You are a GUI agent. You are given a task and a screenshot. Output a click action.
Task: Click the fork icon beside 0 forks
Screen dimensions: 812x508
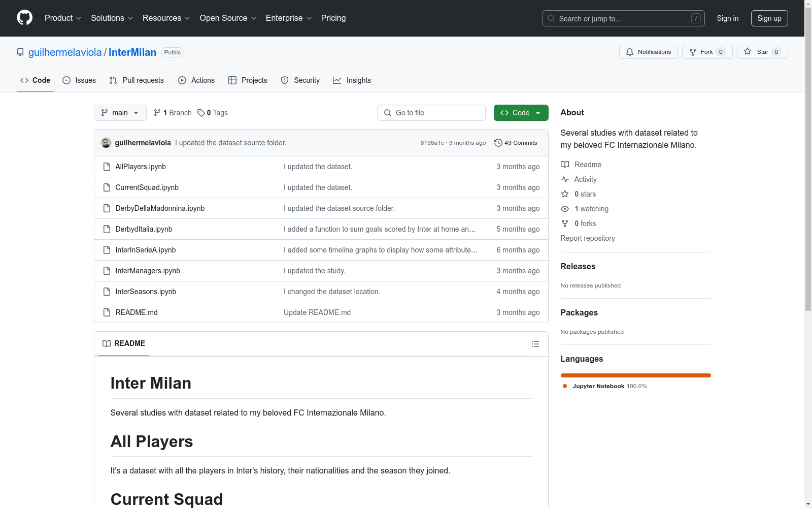tap(565, 224)
